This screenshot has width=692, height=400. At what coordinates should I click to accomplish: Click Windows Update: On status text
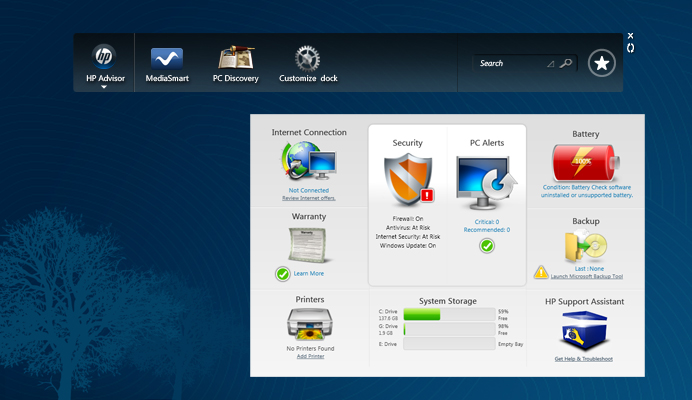[x=408, y=245]
